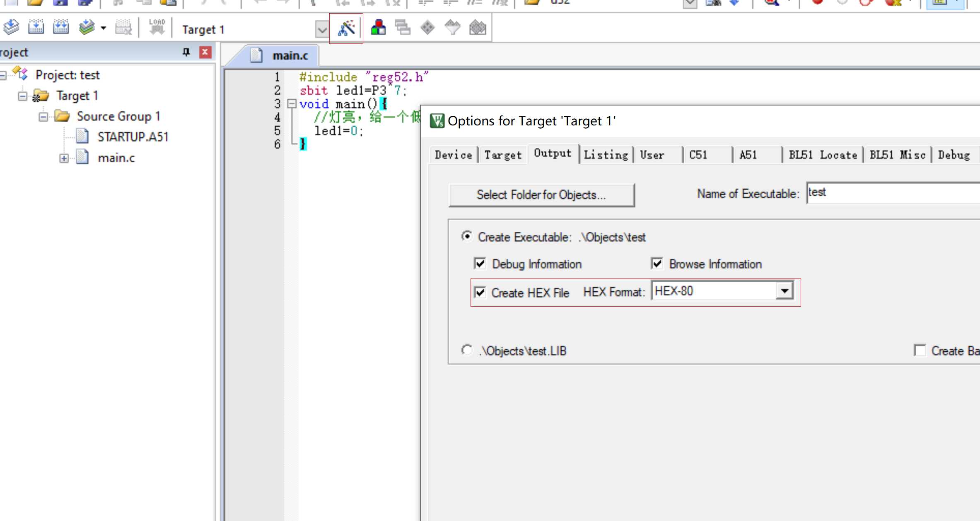
Task: Click the Manage Multi-Project Workspace icon
Action: [x=403, y=28]
